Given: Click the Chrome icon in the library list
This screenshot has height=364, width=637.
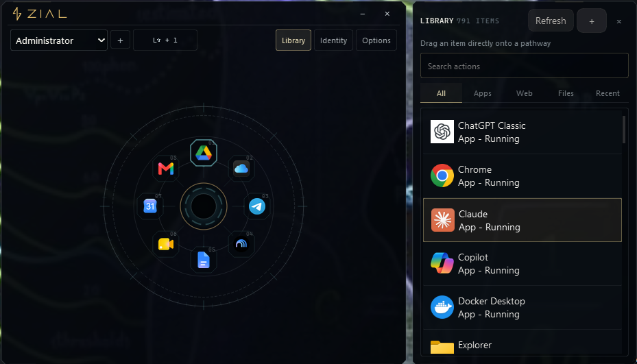Looking at the screenshot, I should [442, 175].
